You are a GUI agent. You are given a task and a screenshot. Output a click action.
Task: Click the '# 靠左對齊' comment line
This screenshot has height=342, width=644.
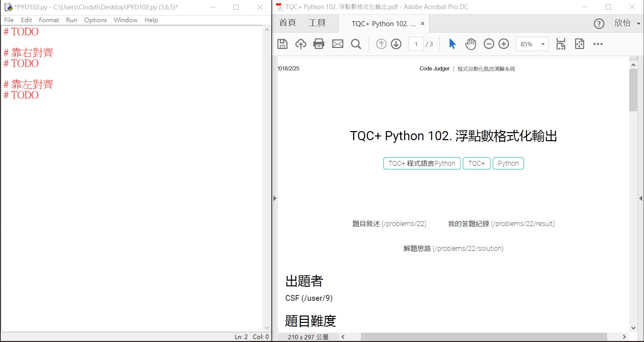28,84
